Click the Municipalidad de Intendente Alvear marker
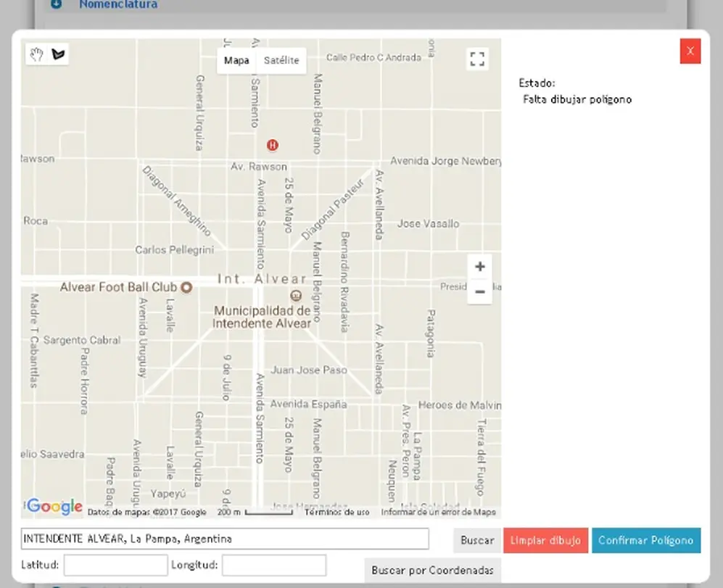The height and width of the screenshot is (588, 723). pyautogui.click(x=296, y=295)
